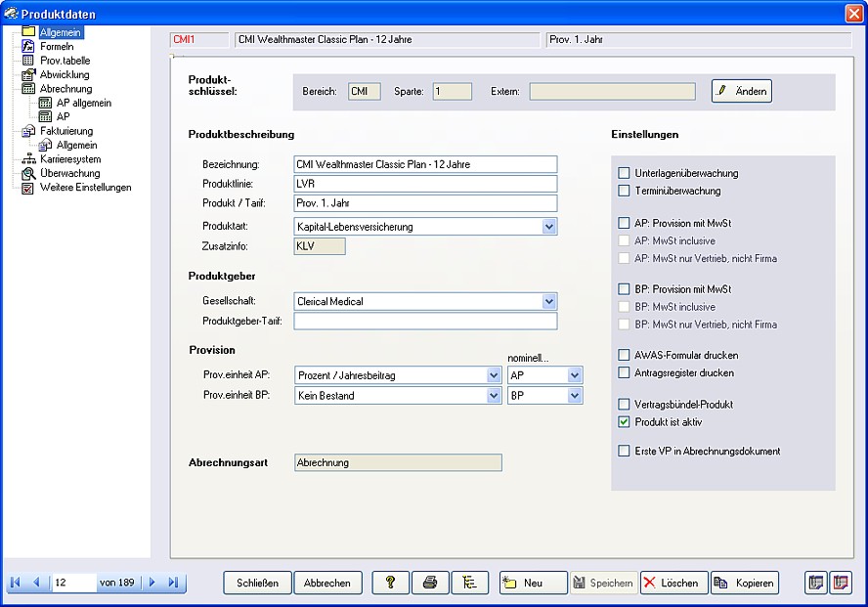The image size is (868, 607).
Task: Click the Formeln function icon in tree
Action: point(28,46)
